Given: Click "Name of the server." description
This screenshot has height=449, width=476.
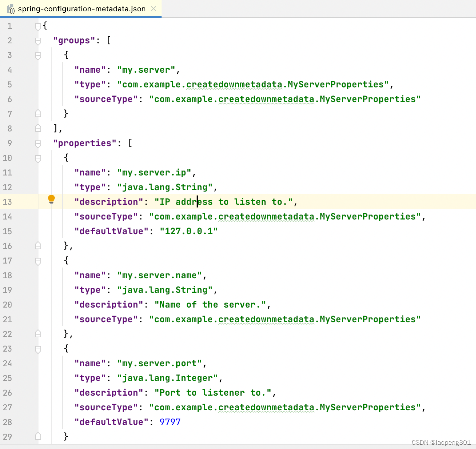Looking at the screenshot, I should (x=210, y=305).
